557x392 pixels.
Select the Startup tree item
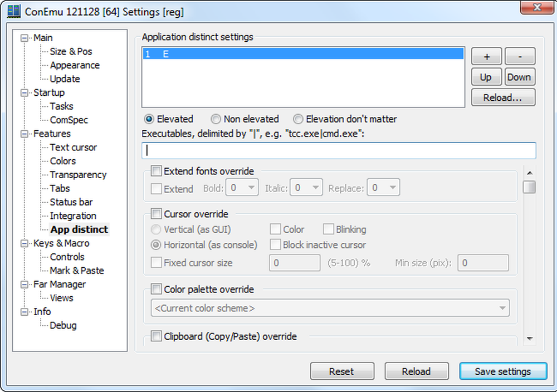[49, 92]
